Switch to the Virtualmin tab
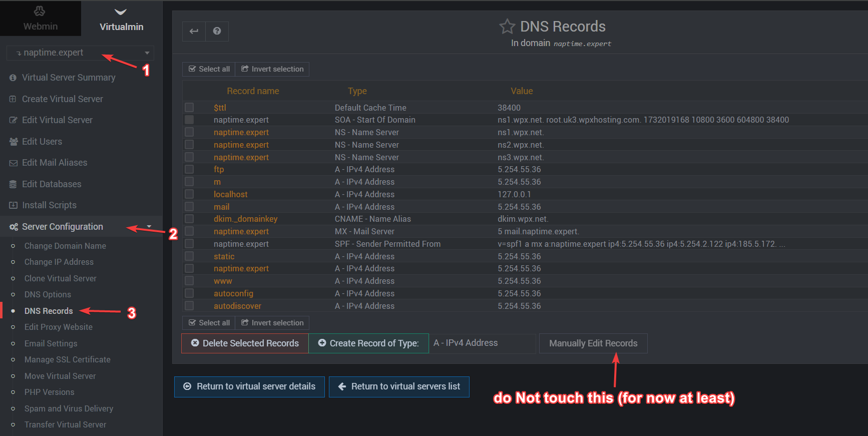The height and width of the screenshot is (436, 868). pyautogui.click(x=122, y=18)
